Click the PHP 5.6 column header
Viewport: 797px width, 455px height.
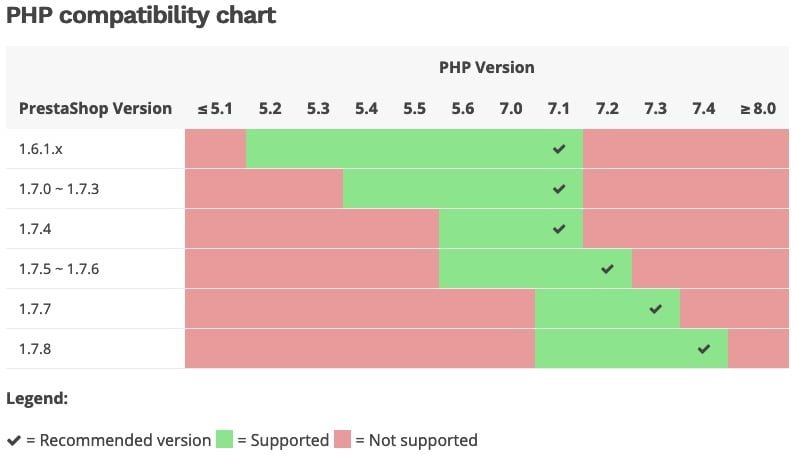click(x=463, y=108)
